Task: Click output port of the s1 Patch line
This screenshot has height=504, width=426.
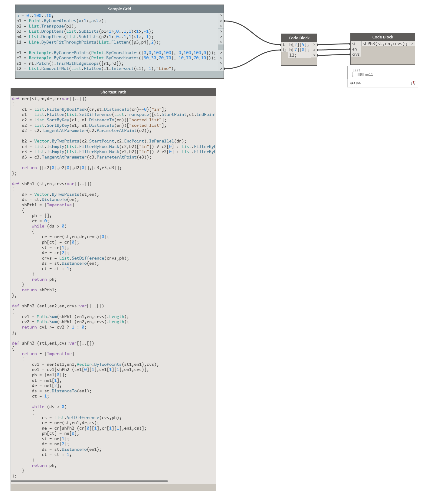Action: (221, 63)
